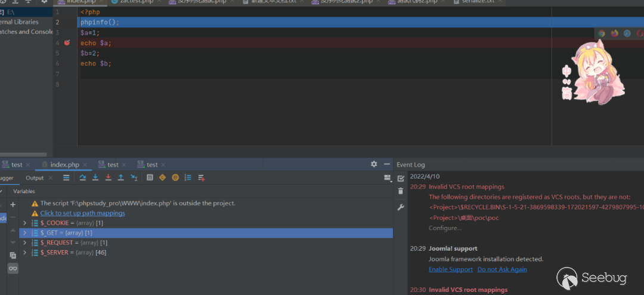Viewport: 644px width, 295px height.
Task: Toggle the breakpoint on line 4
Action: tap(67, 43)
